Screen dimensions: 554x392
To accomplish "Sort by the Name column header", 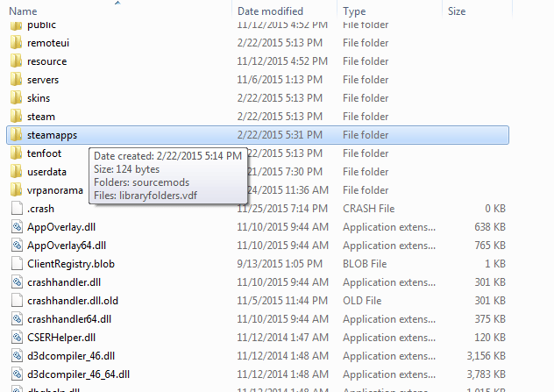I will 23,11.
